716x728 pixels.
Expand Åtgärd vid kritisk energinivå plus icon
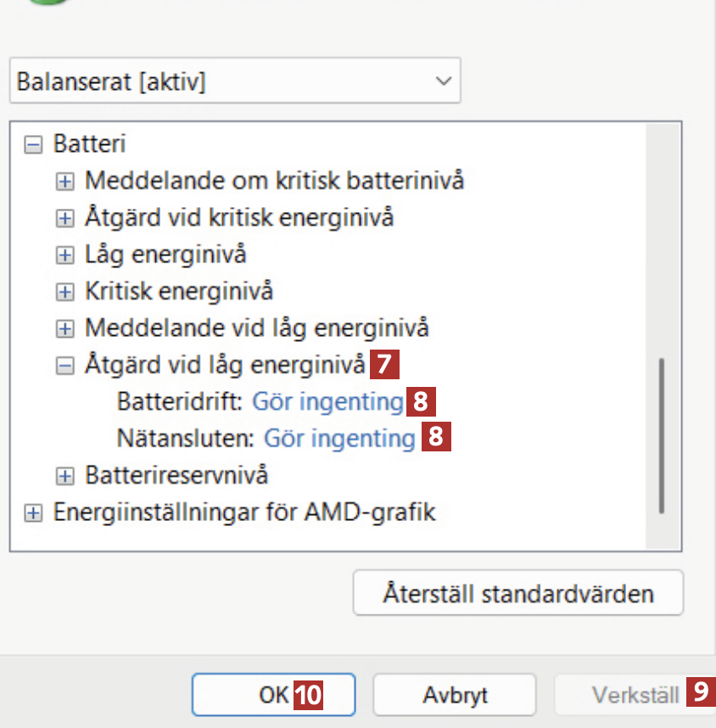[x=64, y=218]
